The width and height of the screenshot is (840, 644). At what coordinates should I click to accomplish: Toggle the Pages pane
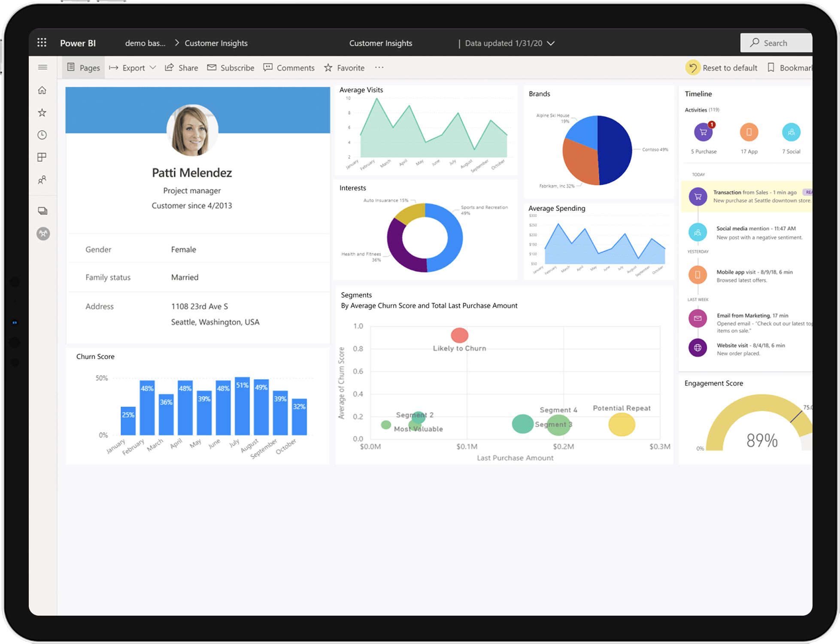83,68
